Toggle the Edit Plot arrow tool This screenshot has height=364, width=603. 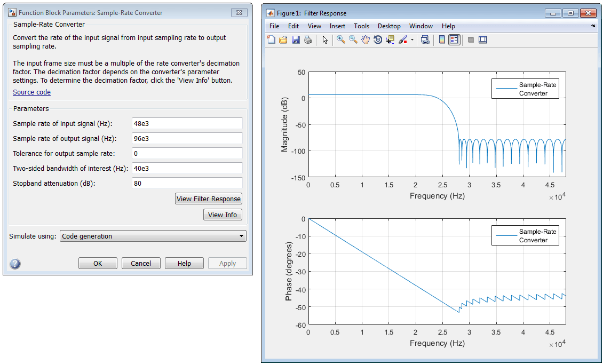pos(325,39)
